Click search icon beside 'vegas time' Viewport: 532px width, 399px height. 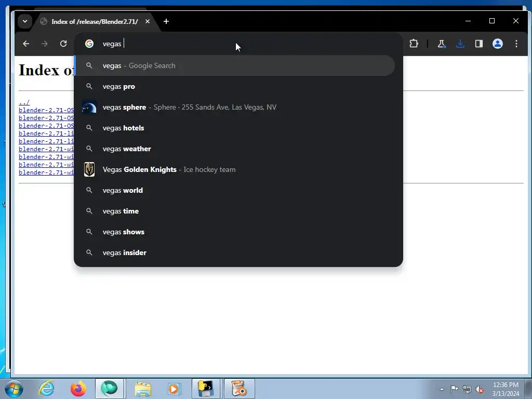(89, 211)
